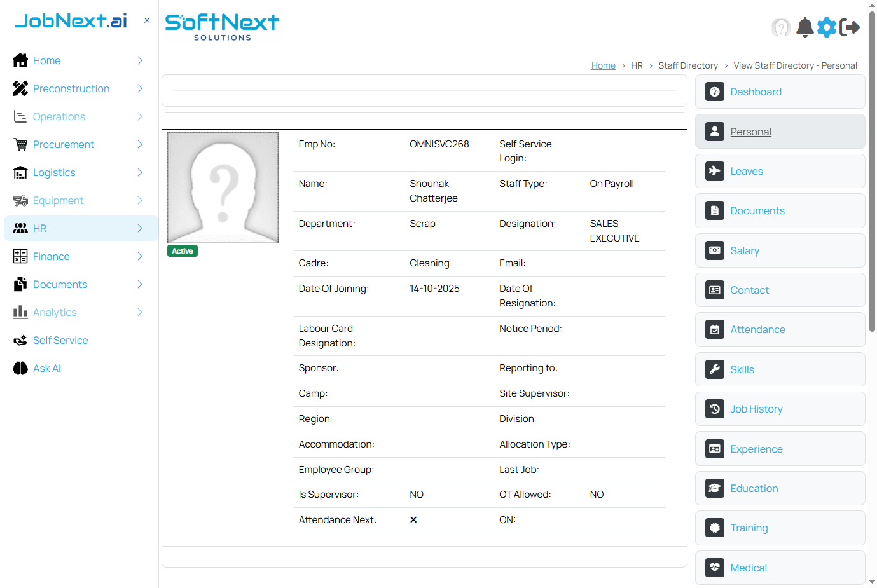877x588 pixels.
Task: Open the Attendance section
Action: (757, 329)
